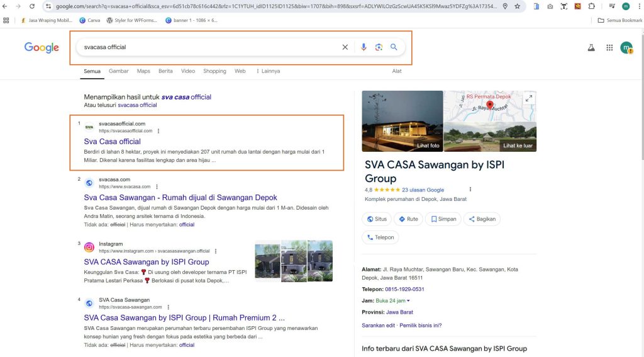Switch to the Gambar tab
Image resolution: width=644 pixels, height=357 pixels.
click(119, 71)
